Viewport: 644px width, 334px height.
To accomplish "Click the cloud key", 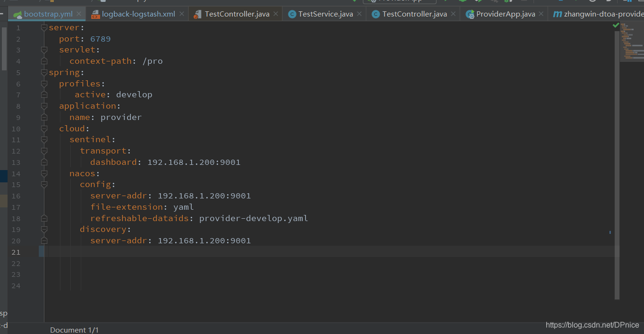I will (72, 128).
